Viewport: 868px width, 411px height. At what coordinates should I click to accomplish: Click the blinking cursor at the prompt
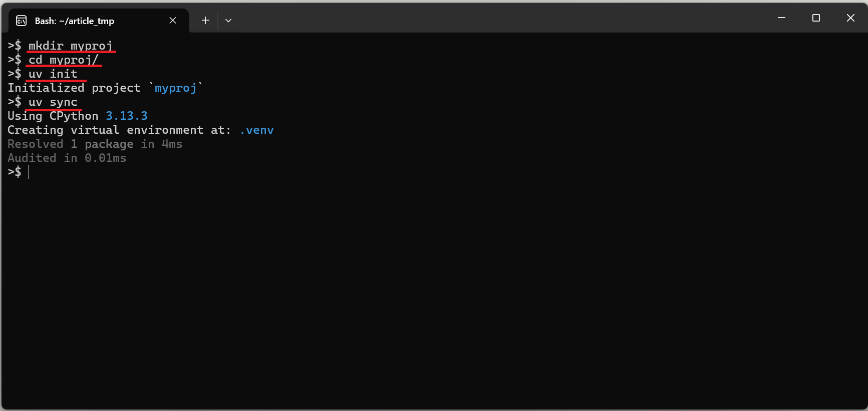pyautogui.click(x=29, y=172)
